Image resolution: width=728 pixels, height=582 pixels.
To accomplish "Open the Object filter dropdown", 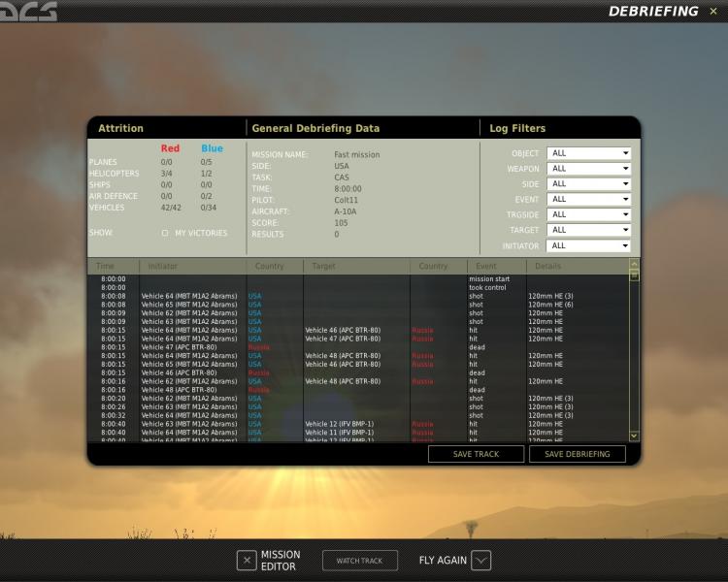I will [x=589, y=153].
